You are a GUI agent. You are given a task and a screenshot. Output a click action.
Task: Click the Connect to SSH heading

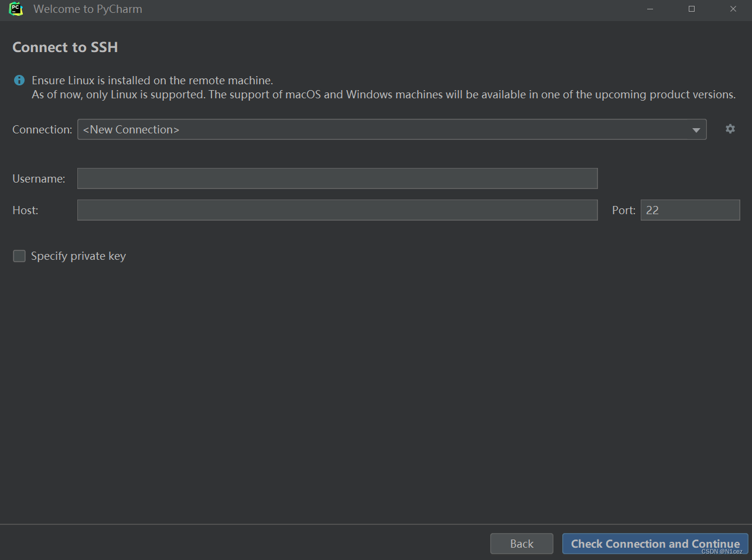click(64, 47)
